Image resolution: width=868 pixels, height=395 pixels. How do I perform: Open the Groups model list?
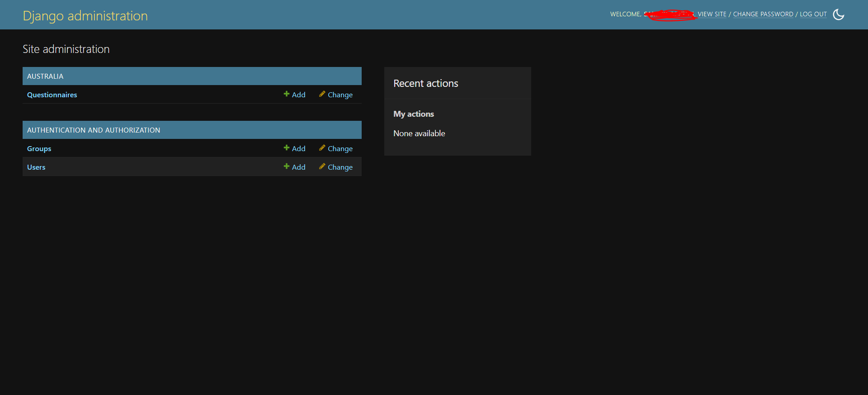(39, 148)
